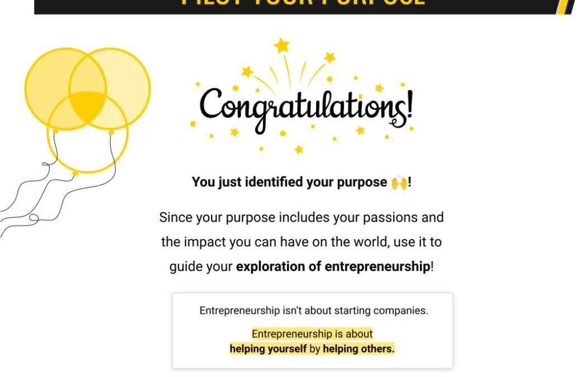Image resolution: width=588 pixels, height=377 pixels.
Task: Click "Entrepreneurship isn't about starting companies." sentence
Action: 313,311
